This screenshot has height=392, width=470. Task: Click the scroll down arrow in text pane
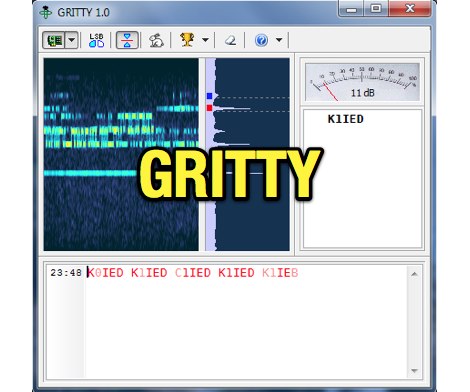(x=414, y=370)
